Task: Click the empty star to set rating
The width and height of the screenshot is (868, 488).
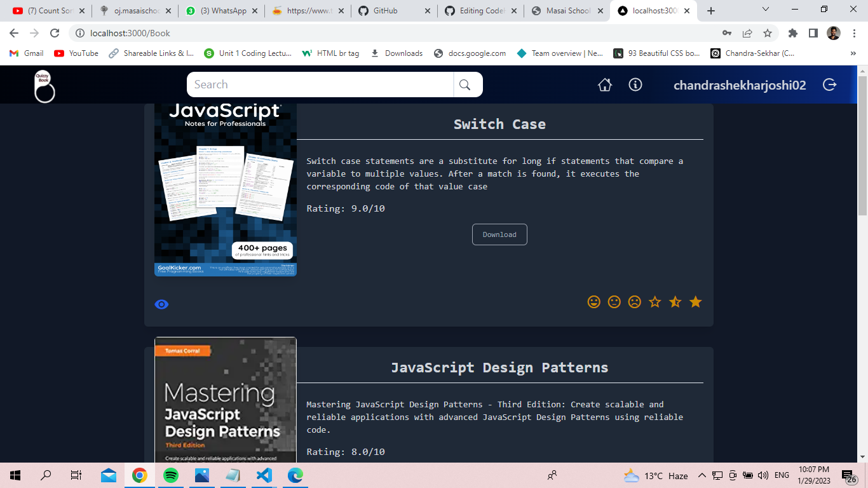Action: [655, 302]
